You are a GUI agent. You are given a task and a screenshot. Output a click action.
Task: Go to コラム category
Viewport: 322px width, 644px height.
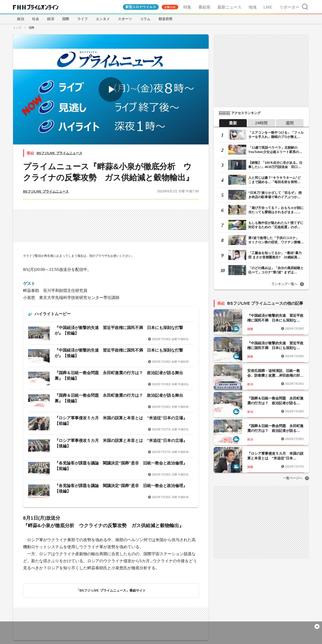(145, 19)
